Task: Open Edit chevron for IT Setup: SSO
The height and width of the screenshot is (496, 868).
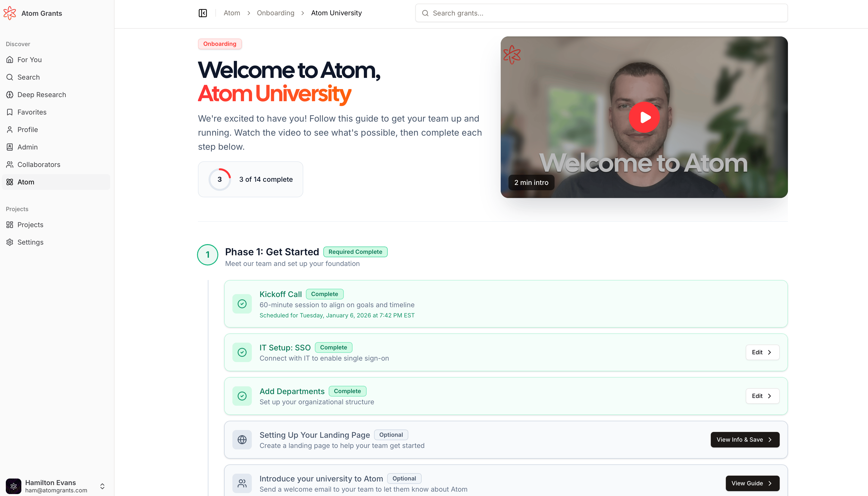Action: click(x=762, y=352)
